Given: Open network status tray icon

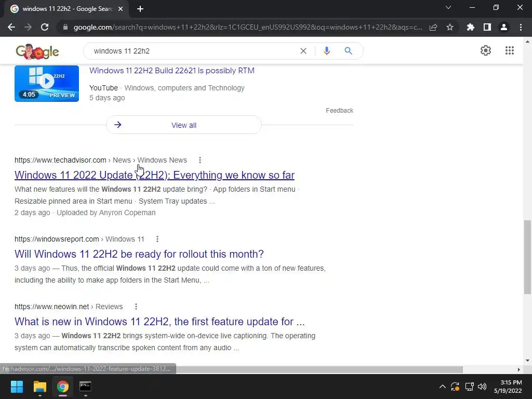Looking at the screenshot, I should [x=469, y=387].
